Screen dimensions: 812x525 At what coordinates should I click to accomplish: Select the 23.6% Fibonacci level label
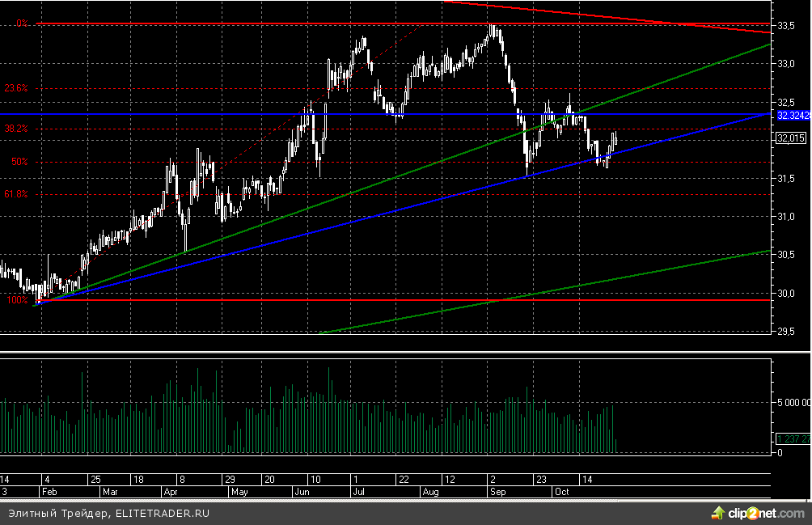16,88
